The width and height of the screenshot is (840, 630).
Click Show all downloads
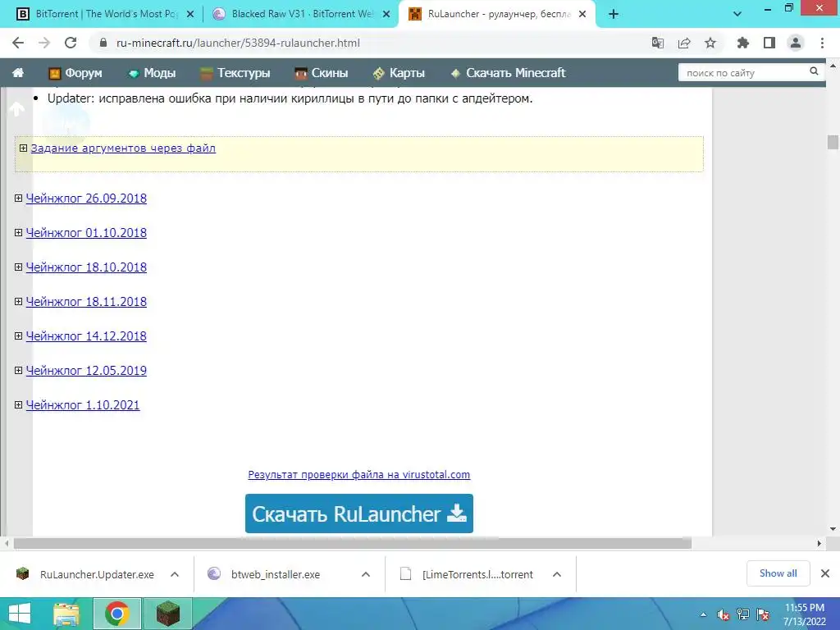click(778, 573)
